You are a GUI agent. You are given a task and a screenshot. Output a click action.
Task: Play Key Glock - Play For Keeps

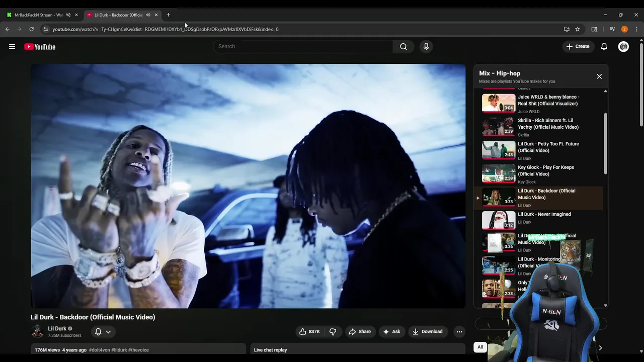tap(538, 174)
